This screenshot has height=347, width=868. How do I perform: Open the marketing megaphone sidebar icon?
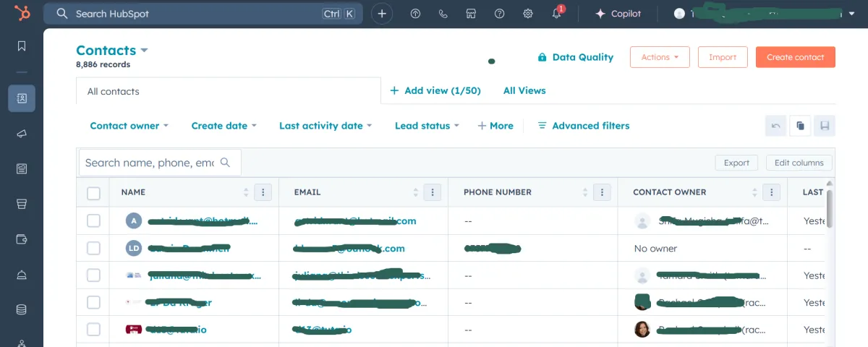tap(22, 134)
